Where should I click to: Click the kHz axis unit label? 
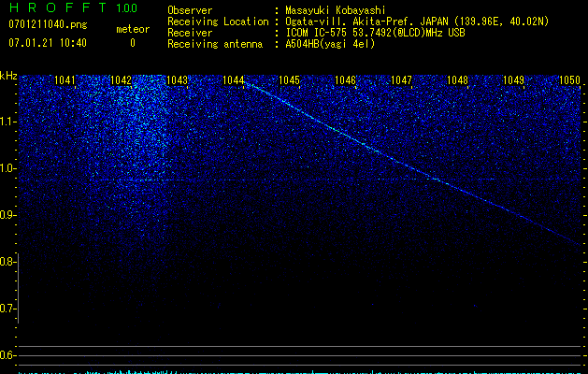pyautogui.click(x=8, y=76)
